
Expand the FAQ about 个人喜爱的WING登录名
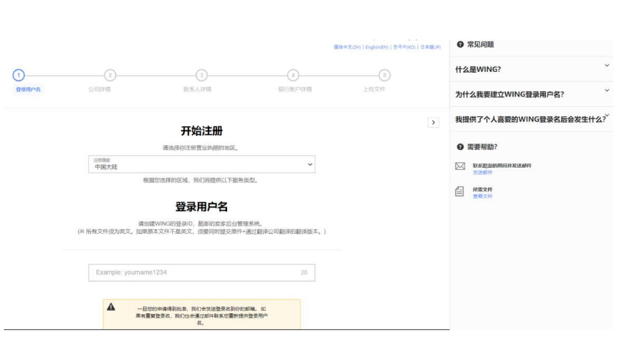(x=531, y=119)
